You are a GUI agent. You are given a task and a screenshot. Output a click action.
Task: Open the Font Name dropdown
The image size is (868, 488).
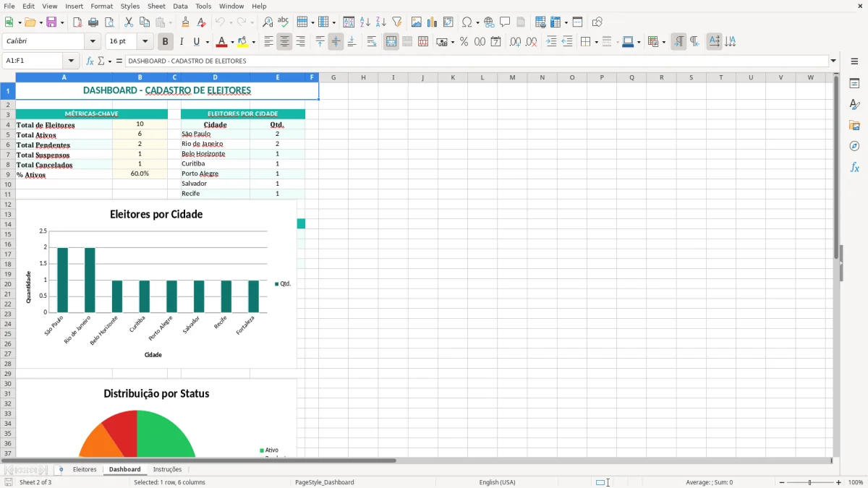click(93, 42)
